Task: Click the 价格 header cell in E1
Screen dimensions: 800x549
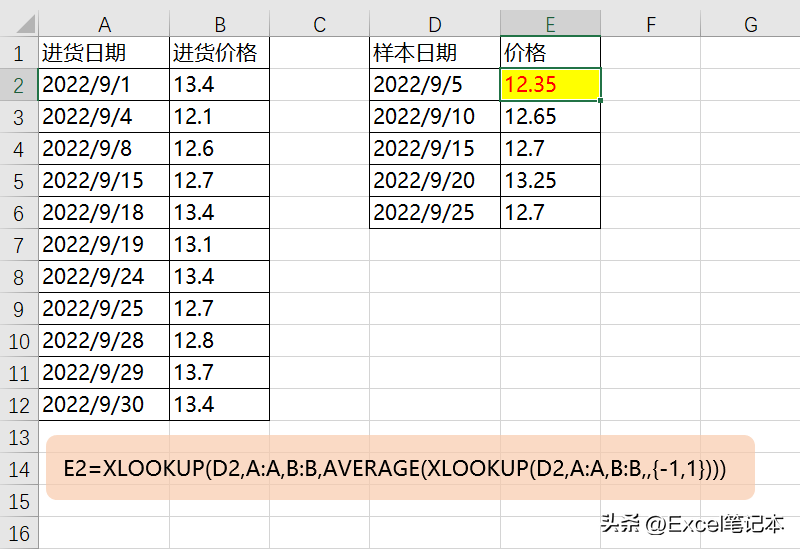Action: click(x=550, y=53)
